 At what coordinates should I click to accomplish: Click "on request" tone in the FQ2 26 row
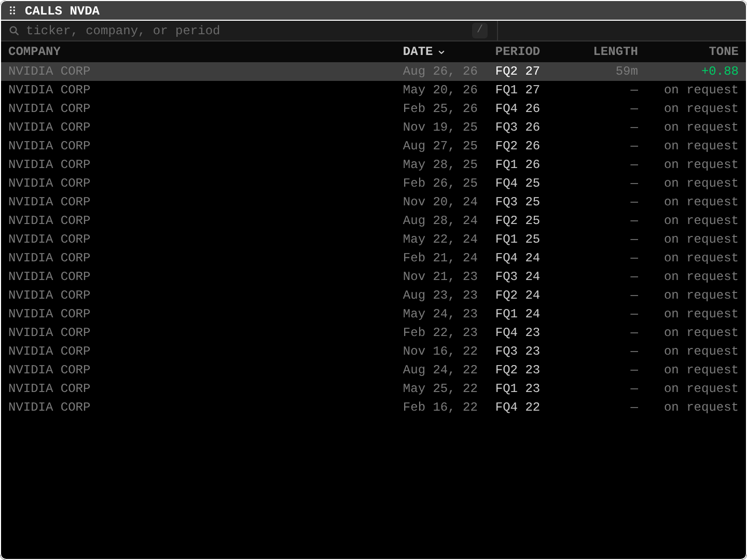tap(701, 146)
